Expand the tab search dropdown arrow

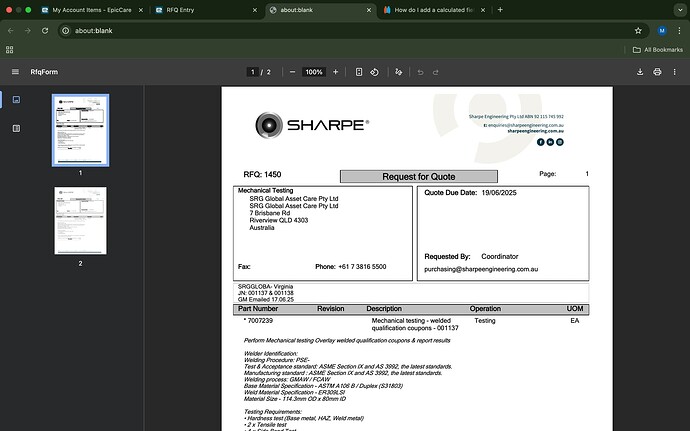[680, 10]
